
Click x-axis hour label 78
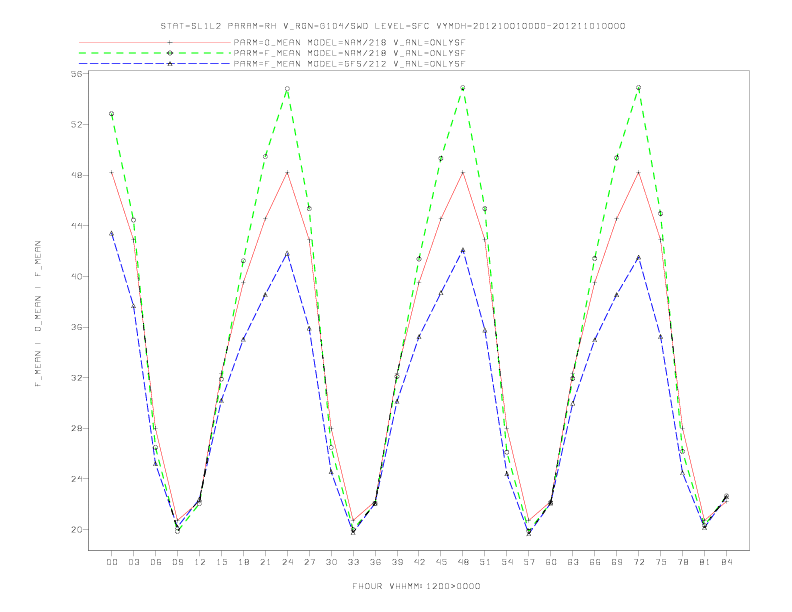click(682, 562)
